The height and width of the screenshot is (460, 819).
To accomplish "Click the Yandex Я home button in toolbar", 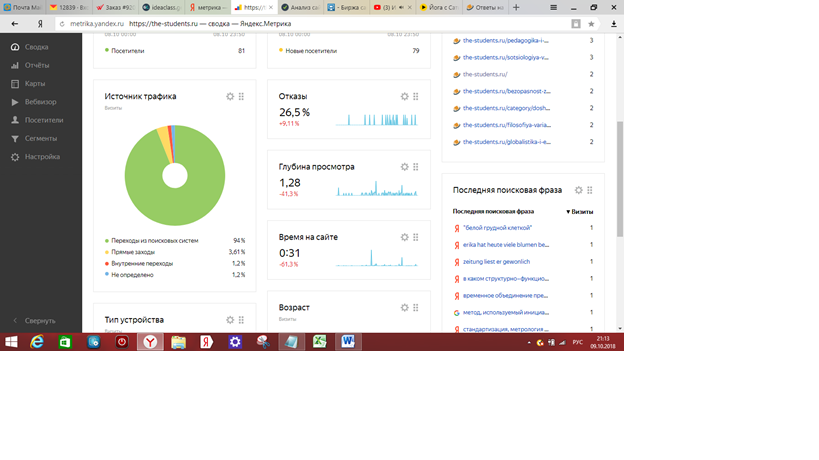I will coord(40,24).
